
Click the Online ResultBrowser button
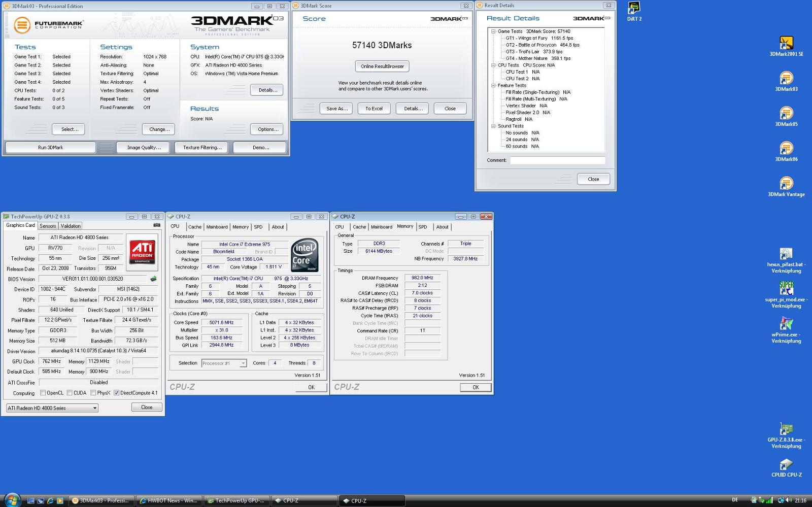382,66
